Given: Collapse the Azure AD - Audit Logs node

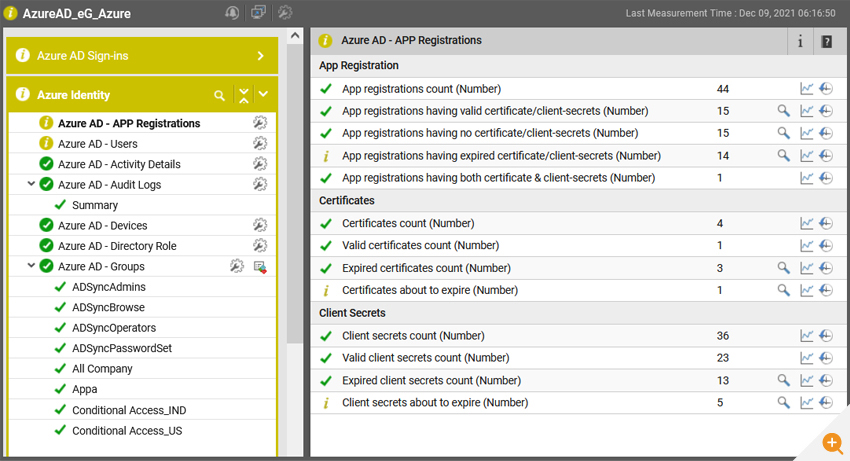Looking at the screenshot, I should (31, 184).
